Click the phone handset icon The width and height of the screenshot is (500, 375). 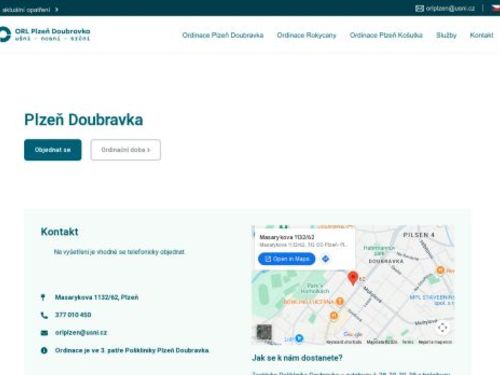click(x=44, y=315)
